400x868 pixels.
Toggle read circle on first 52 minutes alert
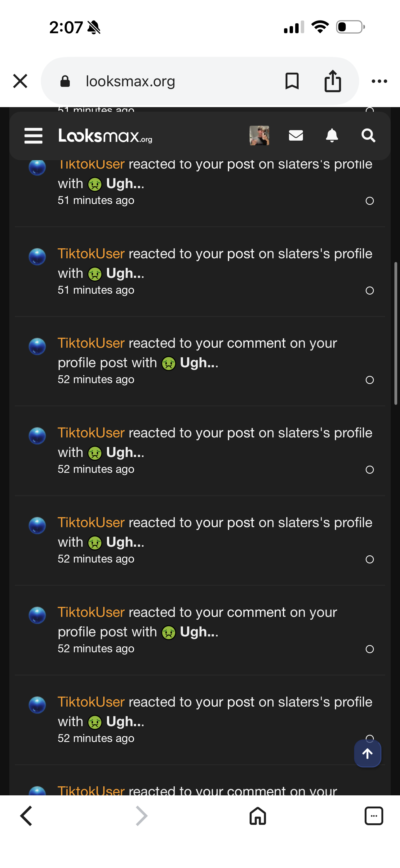pos(370,380)
